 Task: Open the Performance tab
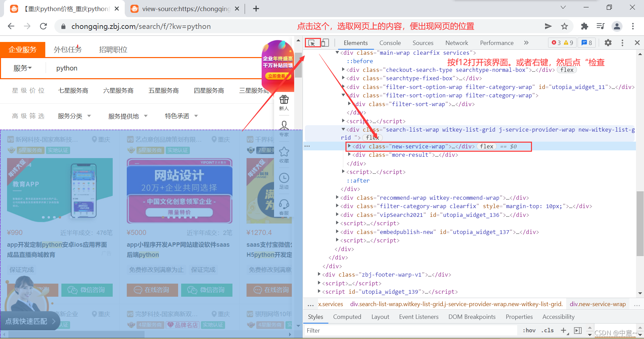pos(496,43)
